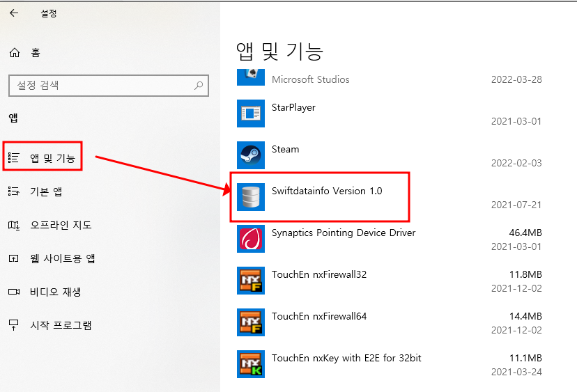Select TouchEn nxKey with E2E entry

click(346, 358)
